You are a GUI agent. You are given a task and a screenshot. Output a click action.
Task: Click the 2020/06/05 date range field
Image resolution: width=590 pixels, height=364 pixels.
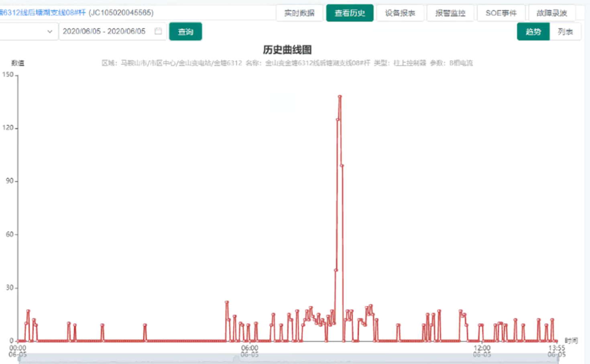[x=104, y=31]
